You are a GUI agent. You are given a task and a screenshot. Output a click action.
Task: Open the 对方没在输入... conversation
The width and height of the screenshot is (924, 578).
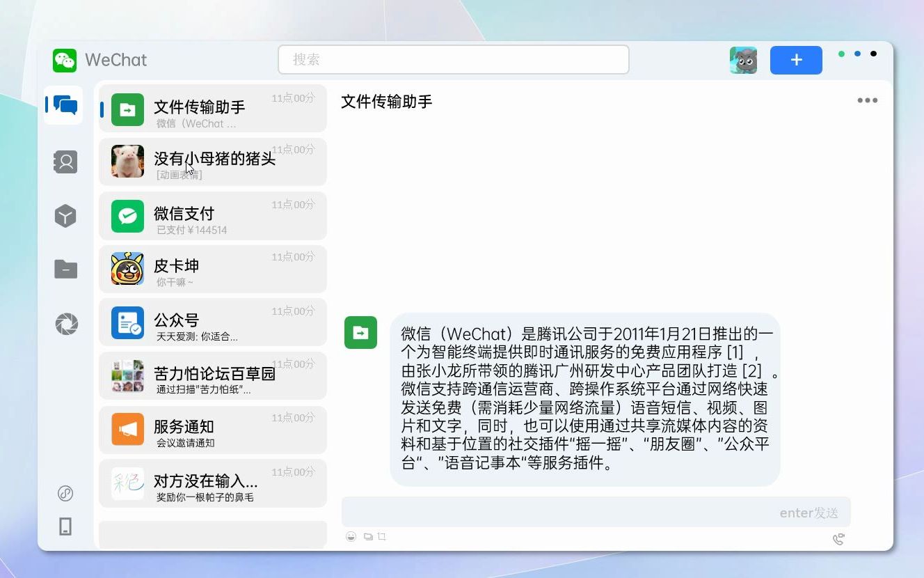[x=213, y=483]
